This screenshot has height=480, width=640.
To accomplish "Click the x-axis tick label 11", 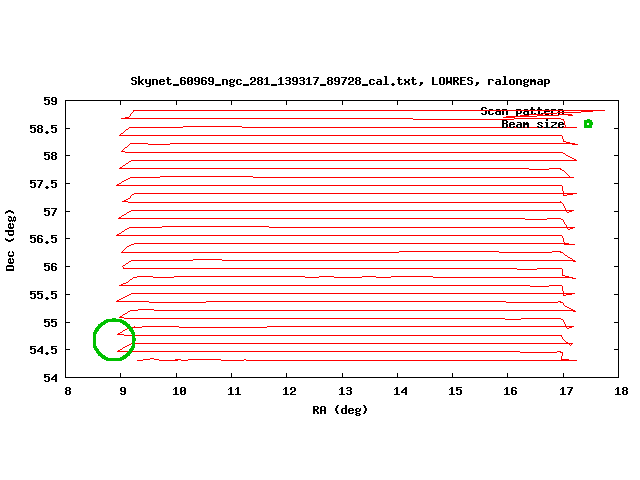I will (x=233, y=392).
